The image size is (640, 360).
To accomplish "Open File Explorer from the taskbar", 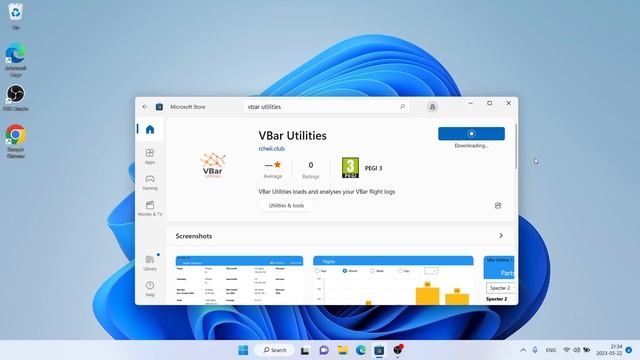I will point(342,350).
